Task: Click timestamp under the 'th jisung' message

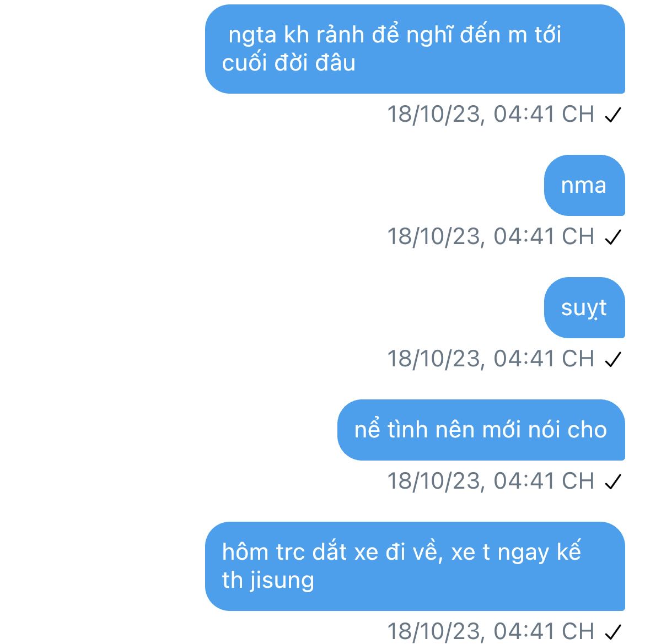Action: click(x=491, y=631)
